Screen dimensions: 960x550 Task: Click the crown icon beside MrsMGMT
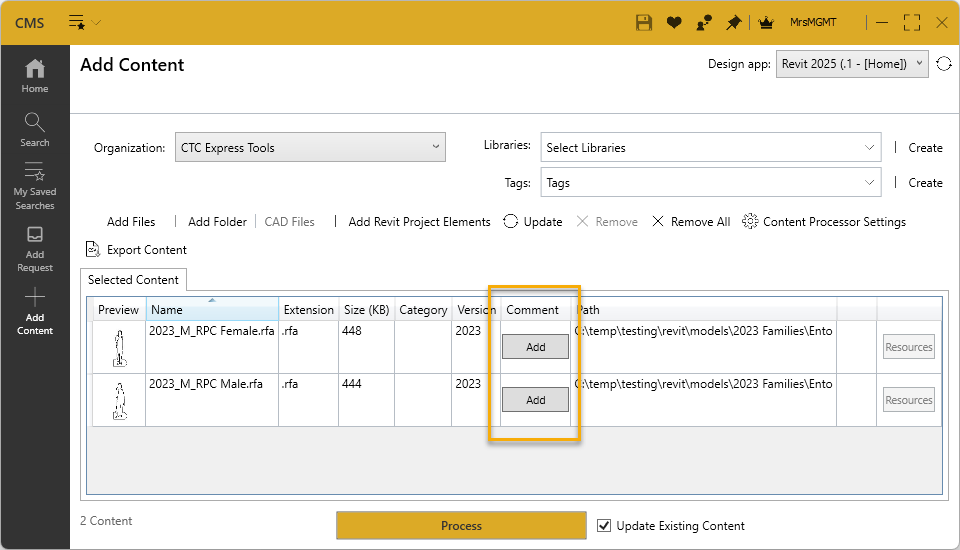pos(767,22)
